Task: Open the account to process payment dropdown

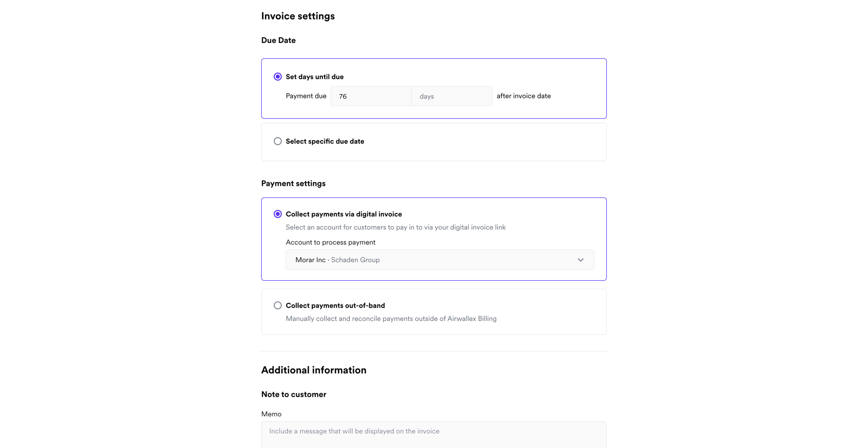Action: (439, 260)
